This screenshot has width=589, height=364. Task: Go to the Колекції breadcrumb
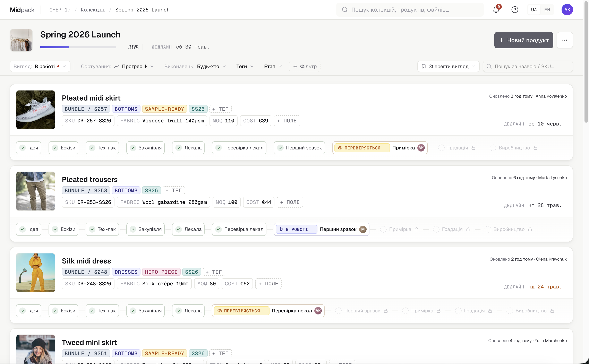(93, 10)
